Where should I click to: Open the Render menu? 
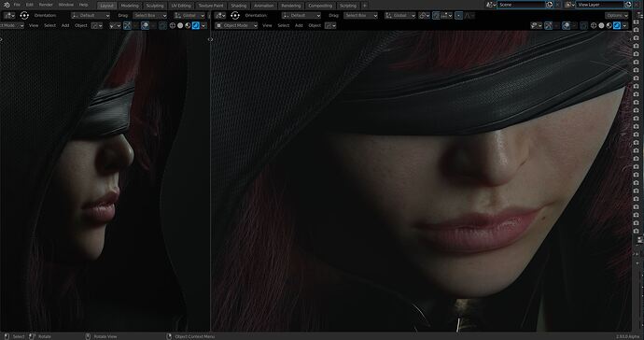[46, 5]
